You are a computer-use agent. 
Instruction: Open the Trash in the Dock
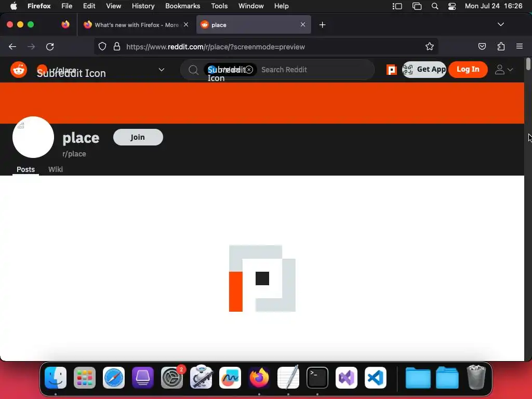coord(476,377)
